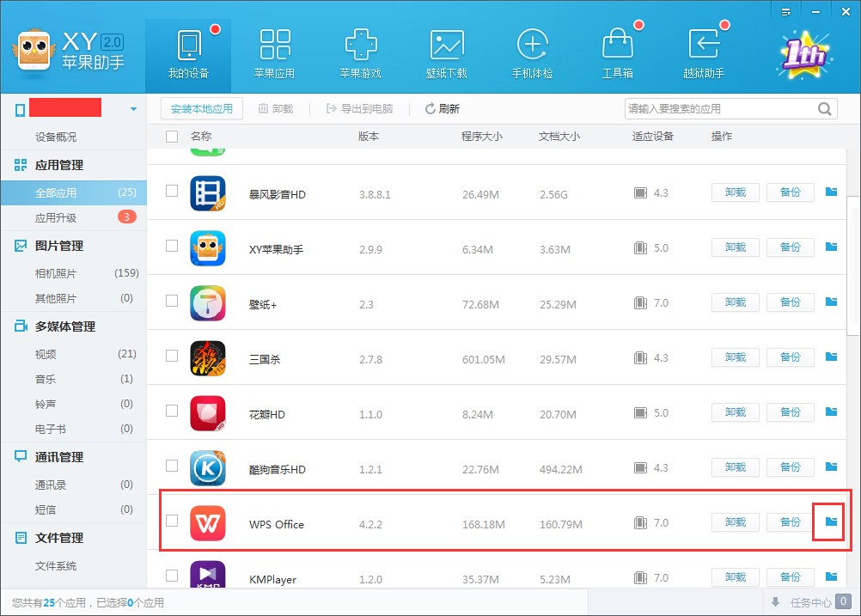Open the 苹果游戏 tab

click(360, 56)
